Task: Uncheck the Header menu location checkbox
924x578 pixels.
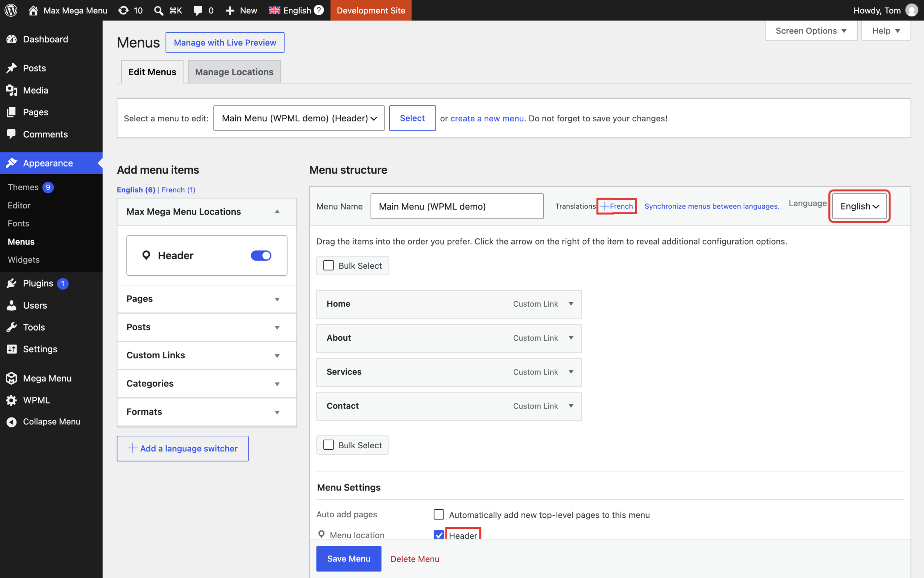Action: [439, 535]
